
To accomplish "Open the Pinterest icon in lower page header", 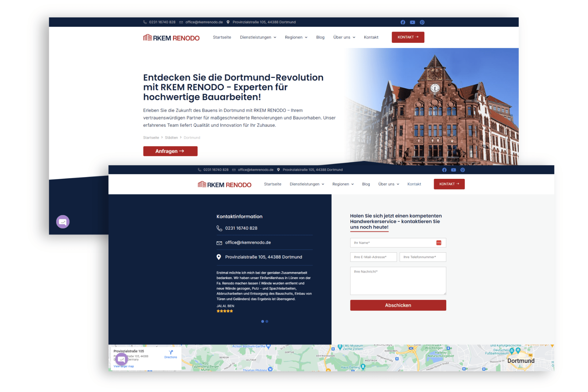I will coord(462,170).
